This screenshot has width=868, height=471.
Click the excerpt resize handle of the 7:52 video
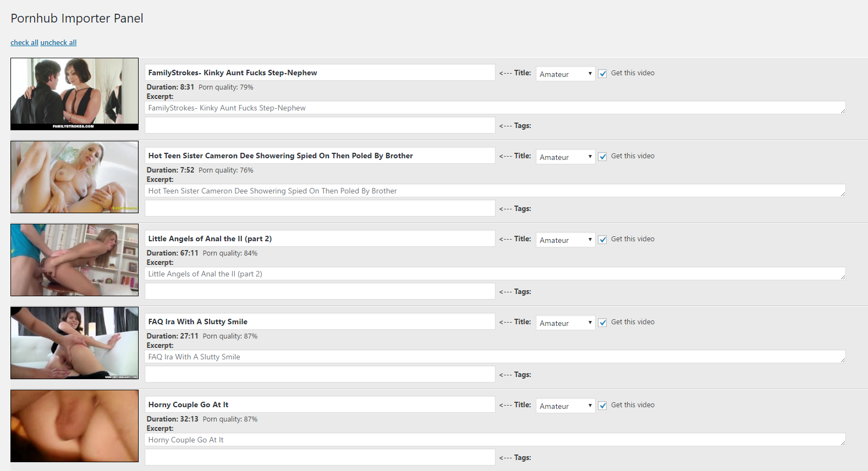(x=843, y=194)
